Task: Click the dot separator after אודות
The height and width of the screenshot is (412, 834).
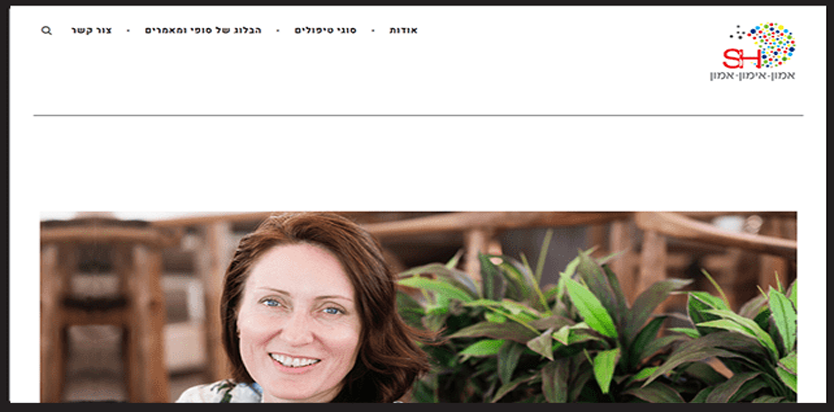Action: [373, 31]
